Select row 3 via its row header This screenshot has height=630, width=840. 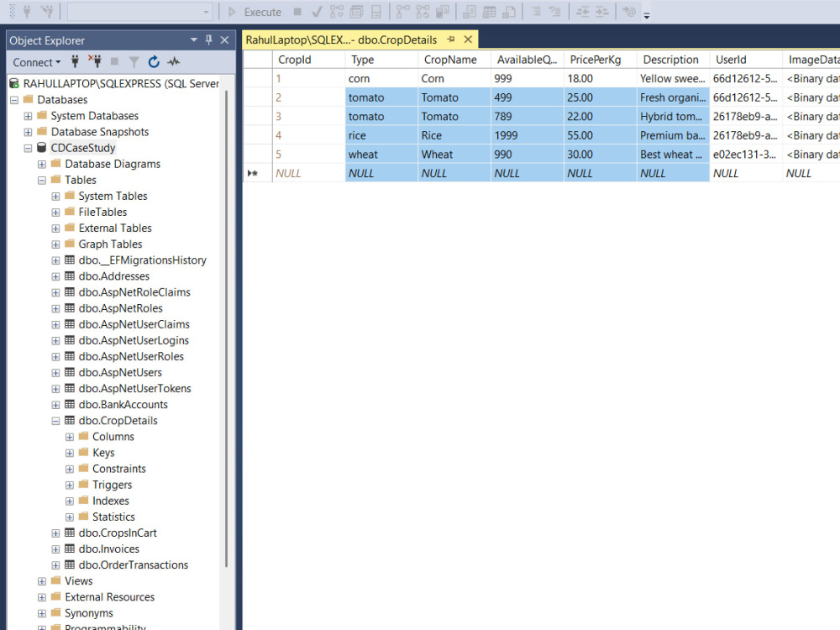[x=257, y=116]
